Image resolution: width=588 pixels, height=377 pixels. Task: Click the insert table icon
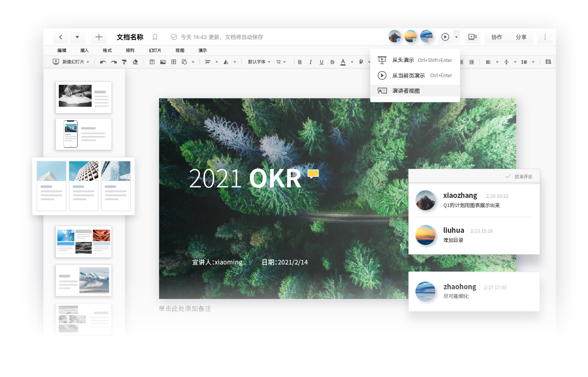pyautogui.click(x=174, y=62)
